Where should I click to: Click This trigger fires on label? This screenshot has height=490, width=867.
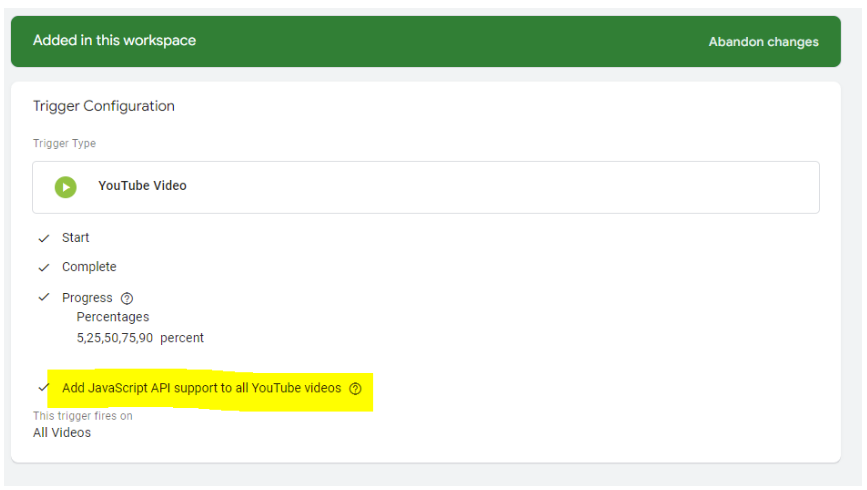[82, 416]
